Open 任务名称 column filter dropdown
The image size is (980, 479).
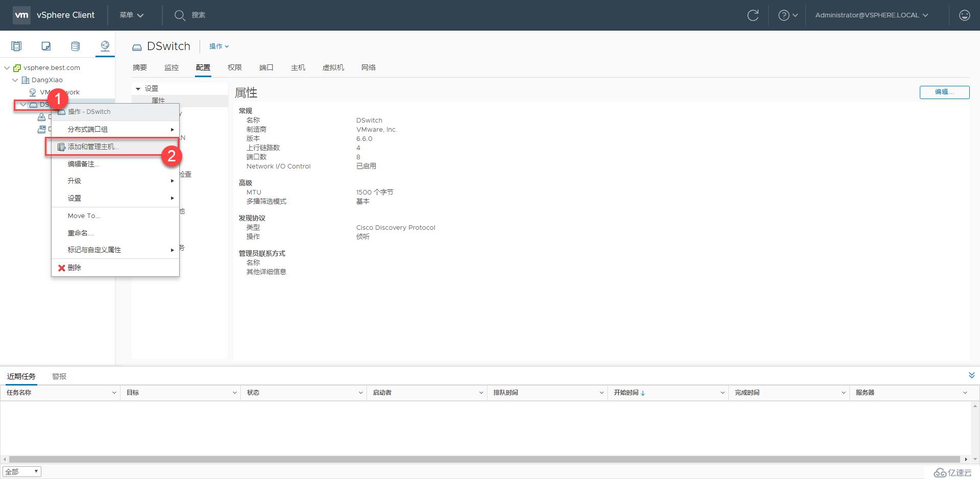114,393
